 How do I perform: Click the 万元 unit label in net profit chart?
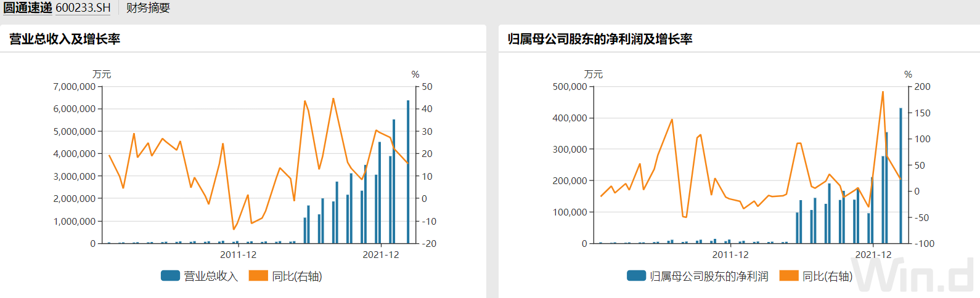pos(594,74)
